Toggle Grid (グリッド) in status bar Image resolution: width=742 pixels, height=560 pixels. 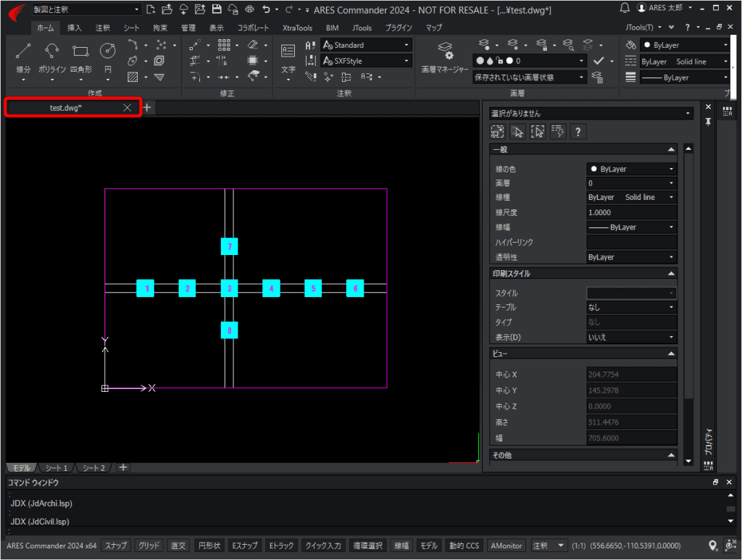(149, 546)
